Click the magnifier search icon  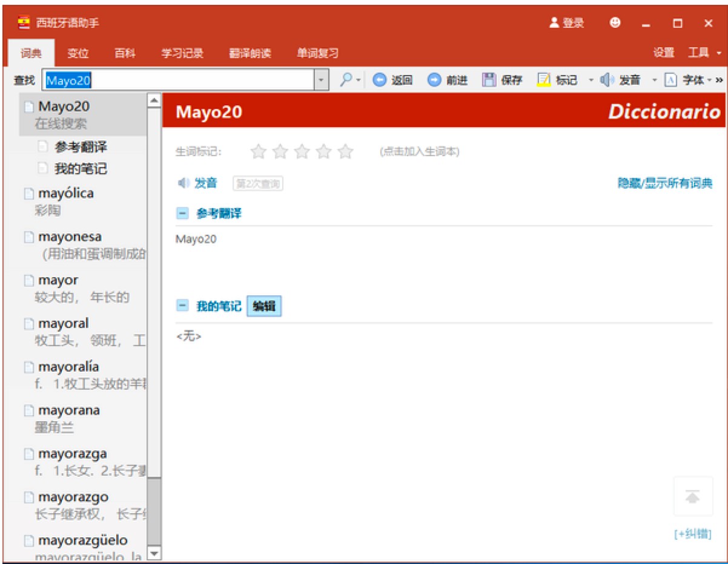346,80
